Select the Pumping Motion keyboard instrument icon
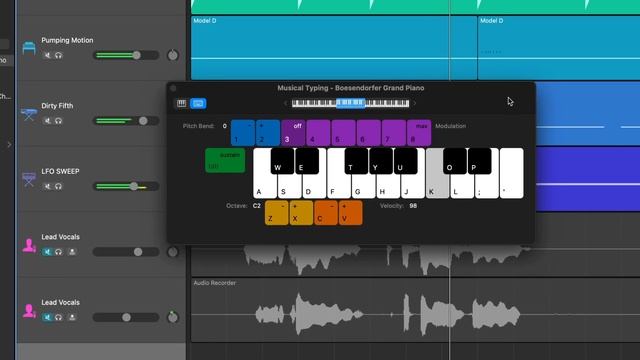This screenshot has width=640, height=360. [x=29, y=48]
